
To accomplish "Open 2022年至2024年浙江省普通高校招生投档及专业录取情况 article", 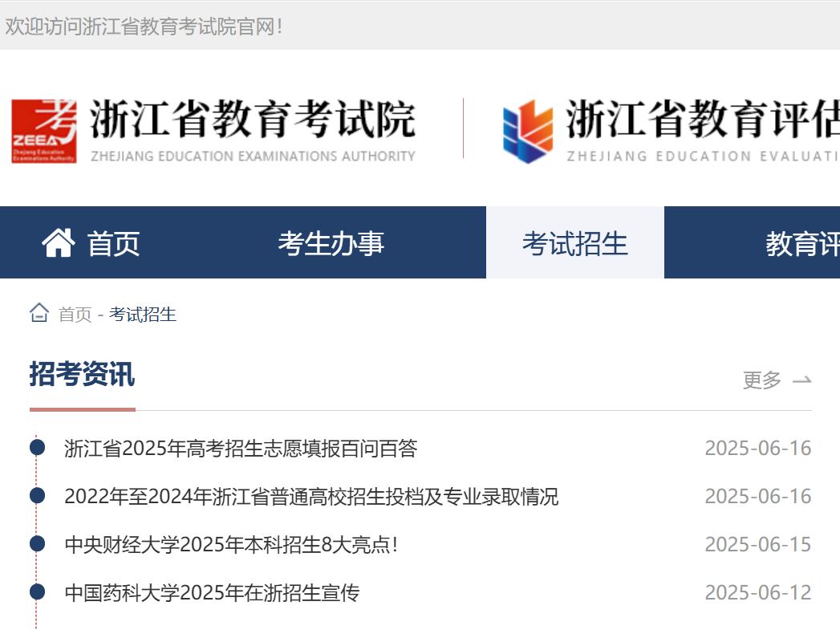I will 311,497.
